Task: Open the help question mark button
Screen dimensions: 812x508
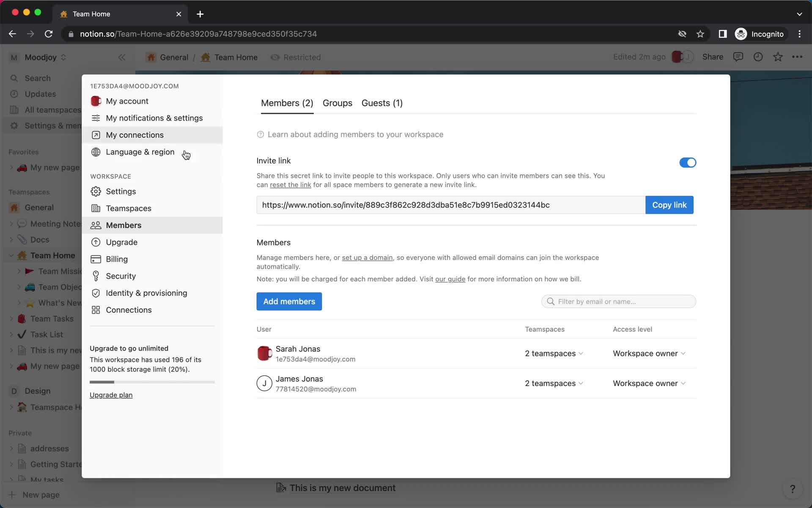Action: point(793,489)
